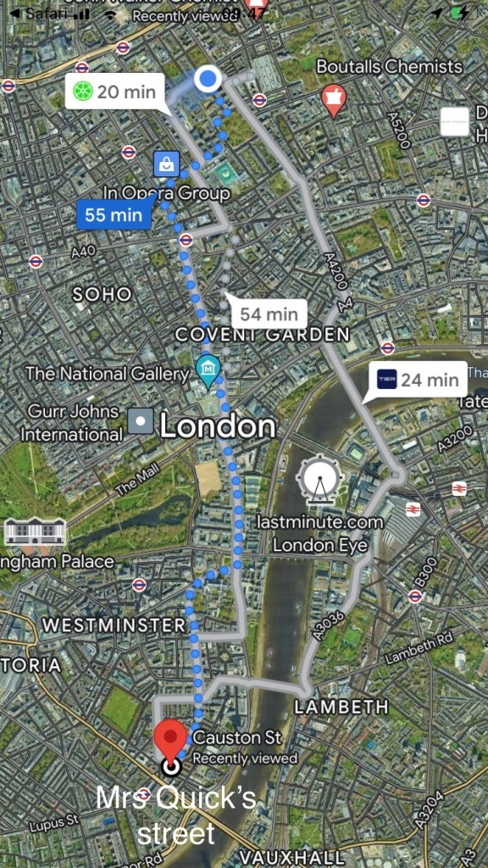The image size is (488, 868).
Task: Tap the National Rail station icon near Waterloo
Action: coord(413,509)
